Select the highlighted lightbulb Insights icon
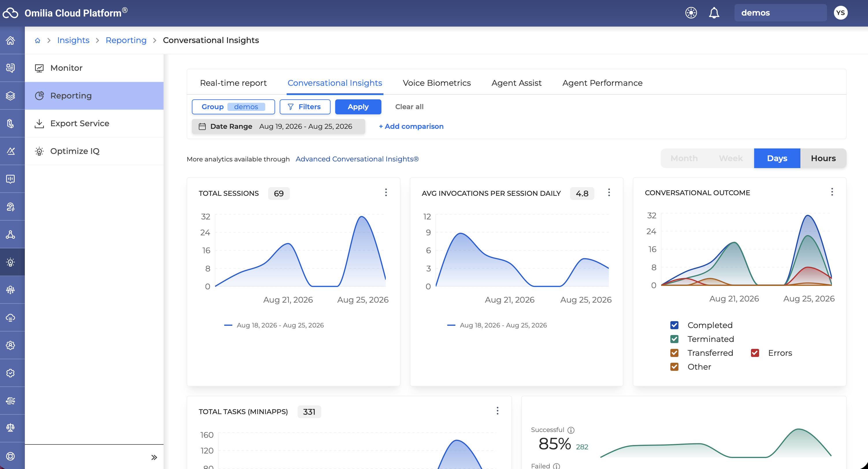The width and height of the screenshot is (868, 469). click(10, 262)
